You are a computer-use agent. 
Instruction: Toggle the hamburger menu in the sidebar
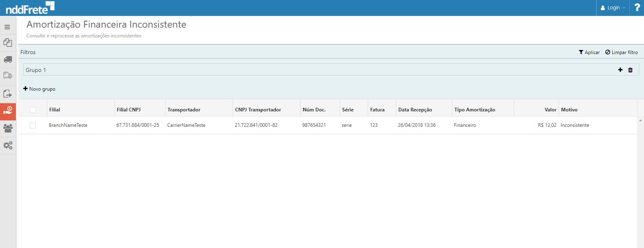pos(7,27)
